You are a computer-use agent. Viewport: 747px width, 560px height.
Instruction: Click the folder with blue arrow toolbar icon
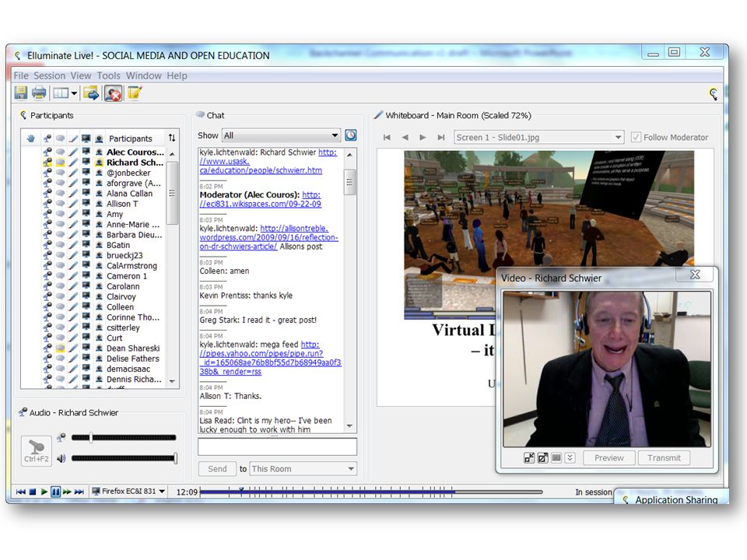click(91, 93)
